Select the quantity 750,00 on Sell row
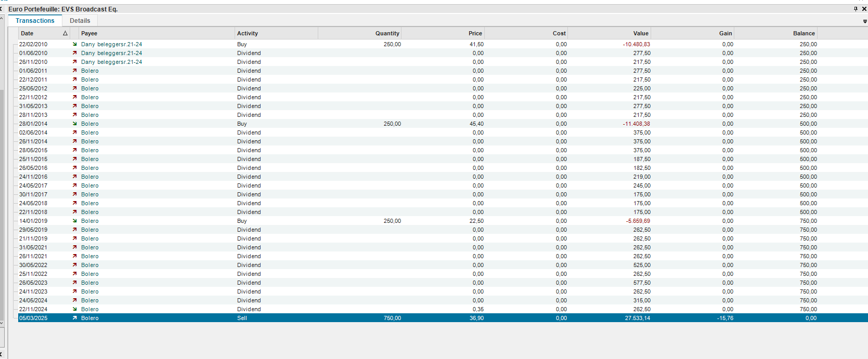The image size is (868, 359). click(392, 318)
